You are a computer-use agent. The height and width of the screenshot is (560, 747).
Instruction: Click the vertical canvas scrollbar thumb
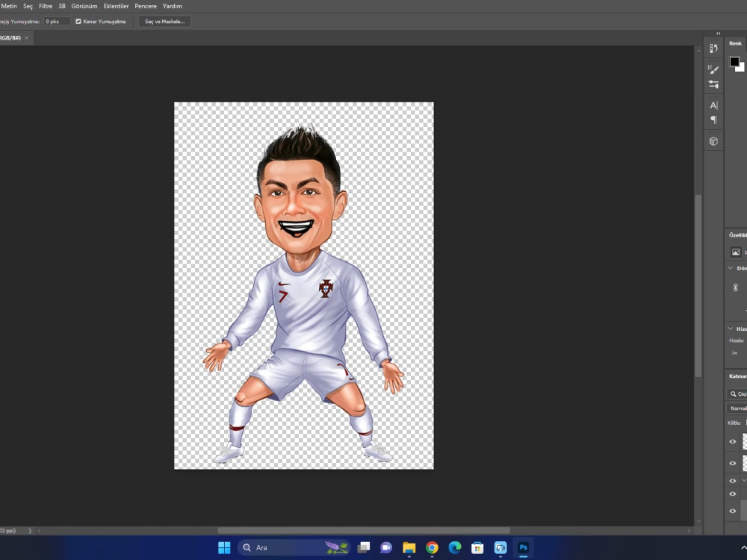698,286
